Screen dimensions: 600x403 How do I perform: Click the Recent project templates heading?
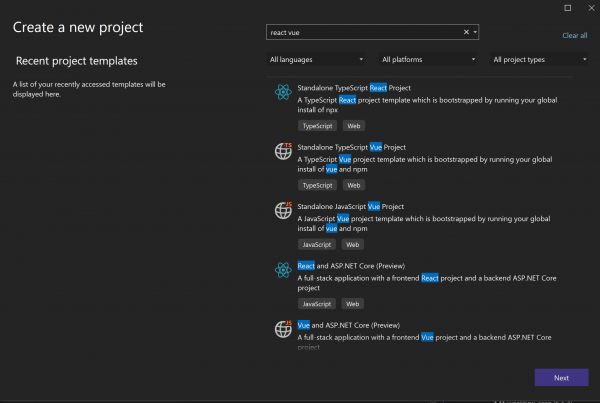click(77, 61)
